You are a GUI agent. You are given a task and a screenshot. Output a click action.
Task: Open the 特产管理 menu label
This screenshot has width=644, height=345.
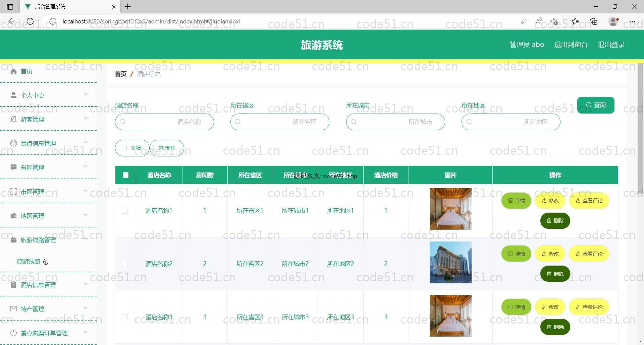coord(32,309)
